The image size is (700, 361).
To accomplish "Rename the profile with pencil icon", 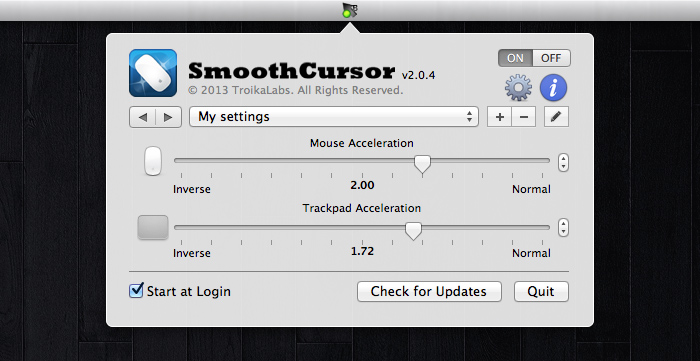I will coord(556,117).
